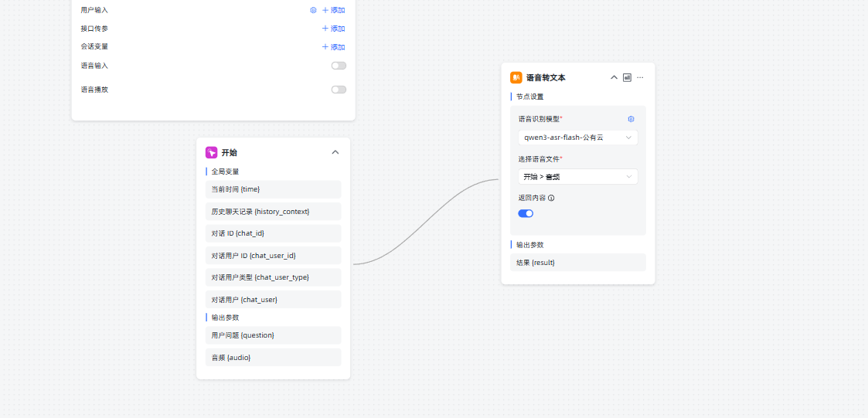The height and width of the screenshot is (418, 868).
Task: Add a new 会话变量
Action: point(333,47)
